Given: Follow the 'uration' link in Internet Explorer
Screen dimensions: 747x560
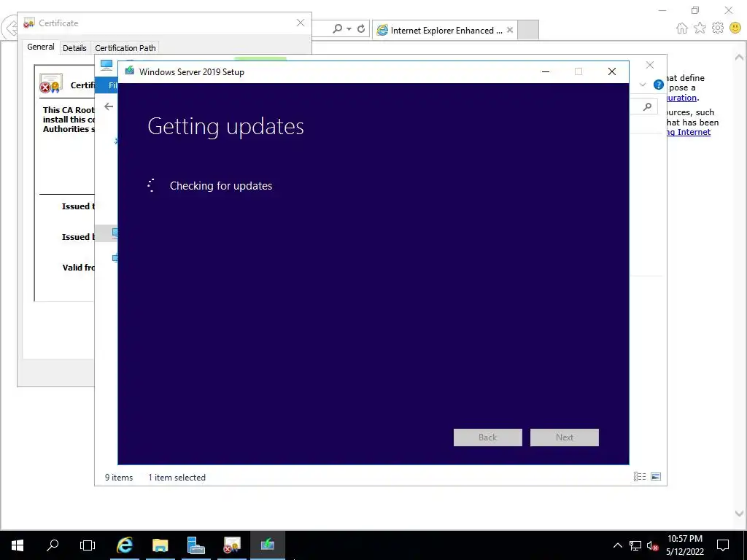Looking at the screenshot, I should point(682,98).
